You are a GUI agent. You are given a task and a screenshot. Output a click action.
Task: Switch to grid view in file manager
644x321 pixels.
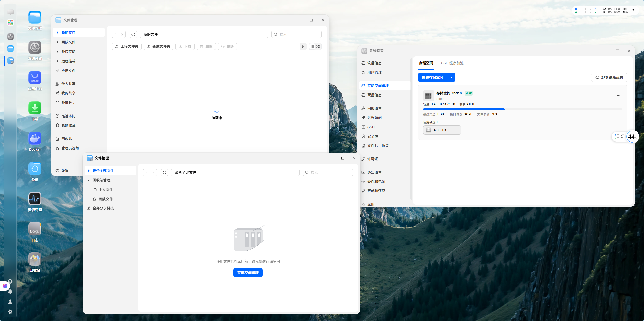pyautogui.click(x=318, y=46)
